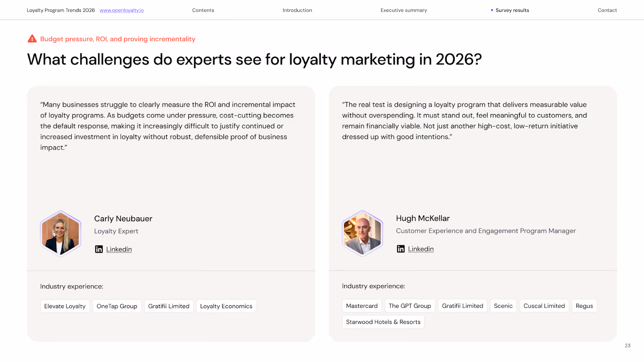Screen dimensions: 644x362
Task: Click the OneTap Group tag
Action: [x=117, y=306]
